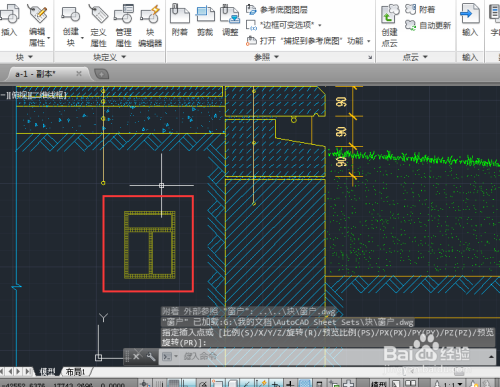Open 打开"捕捉到参考底图"功能 dropdown
Image resolution: width=500 pixels, height=387 pixels.
(369, 41)
